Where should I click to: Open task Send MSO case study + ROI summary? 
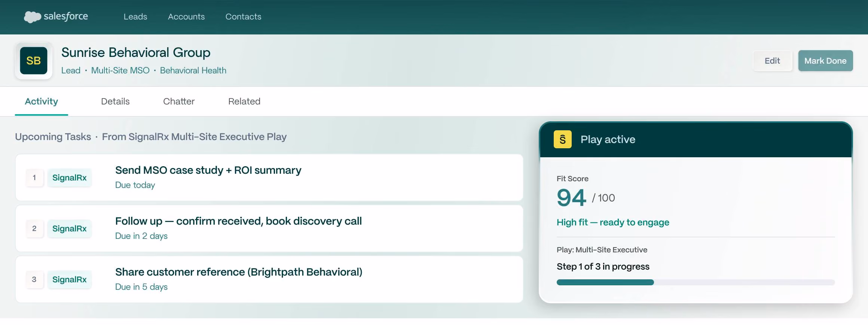point(269,177)
